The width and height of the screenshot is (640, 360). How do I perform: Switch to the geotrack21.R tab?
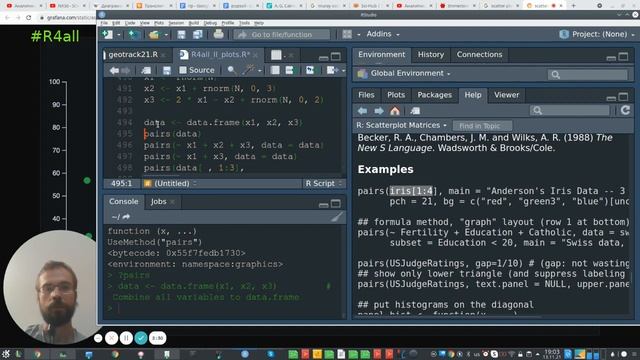point(133,55)
